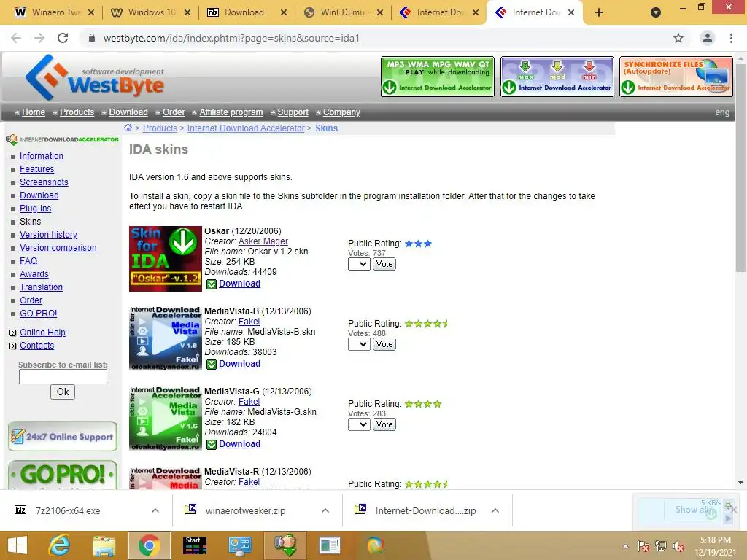The image size is (747, 560).
Task: Switch site language via eng label
Action: click(x=722, y=112)
